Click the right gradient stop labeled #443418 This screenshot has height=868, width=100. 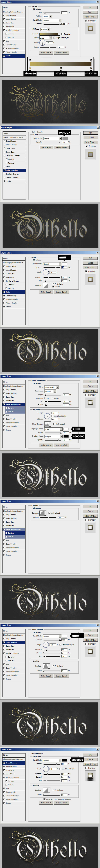pos(91,68)
